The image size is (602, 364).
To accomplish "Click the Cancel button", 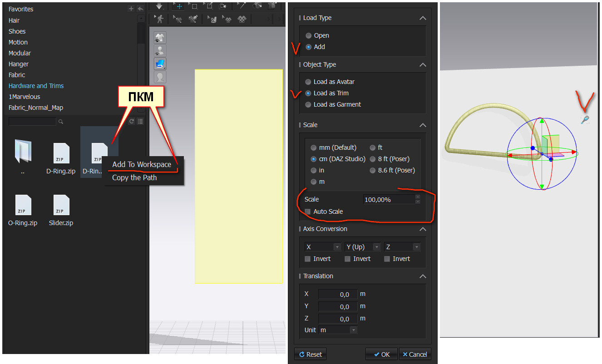I will (x=415, y=354).
